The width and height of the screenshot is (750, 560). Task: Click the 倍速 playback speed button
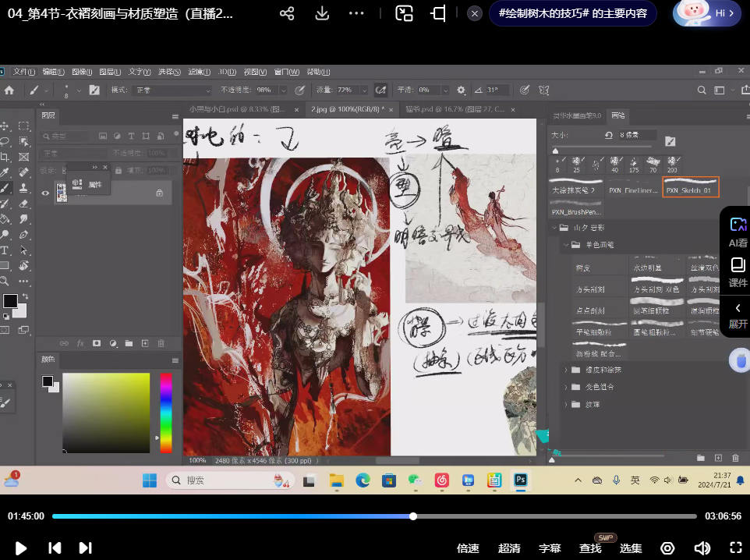[x=468, y=548]
